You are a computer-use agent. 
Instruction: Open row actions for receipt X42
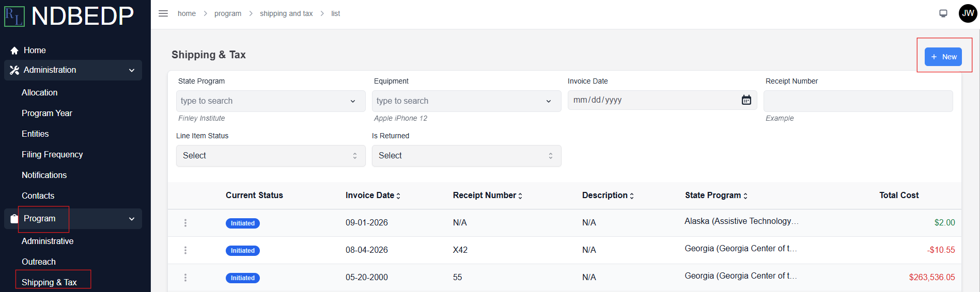[x=185, y=250]
